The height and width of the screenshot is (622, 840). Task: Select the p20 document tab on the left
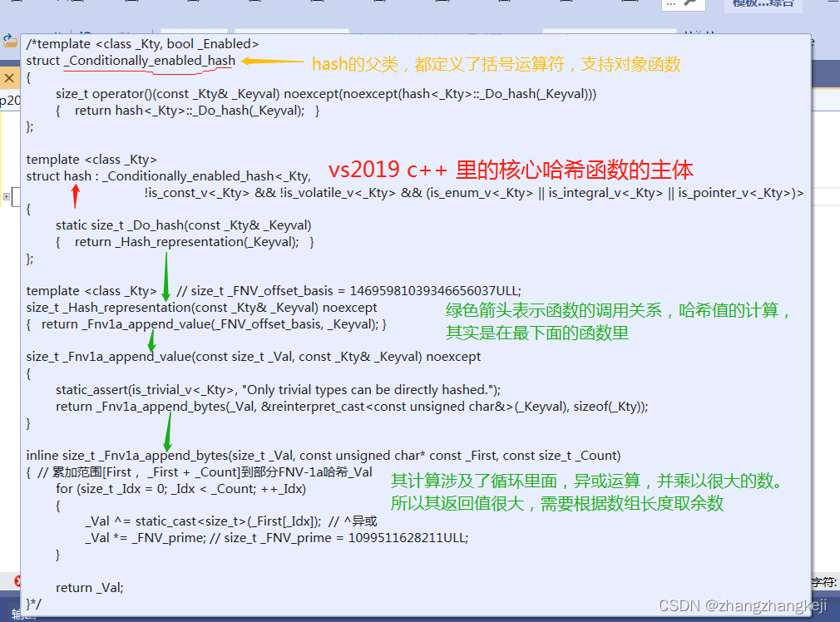7,100
